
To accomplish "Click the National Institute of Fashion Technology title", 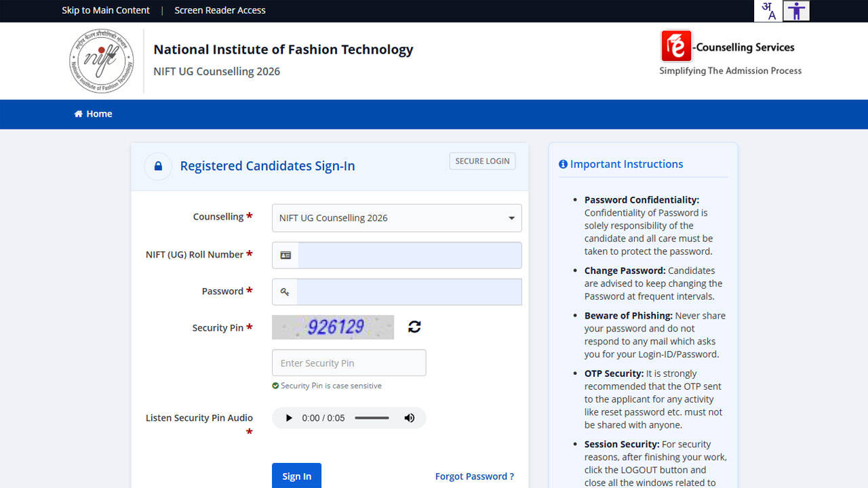I will [x=283, y=49].
